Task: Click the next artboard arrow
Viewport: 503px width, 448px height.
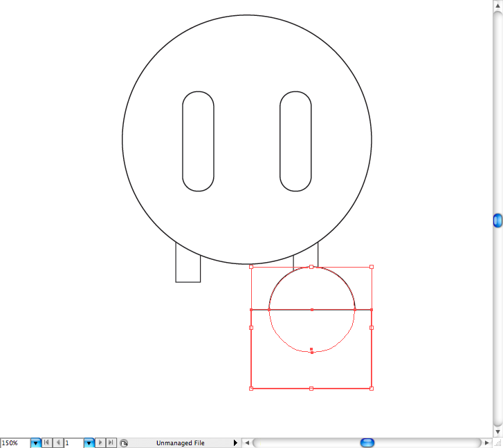Action: pos(100,442)
